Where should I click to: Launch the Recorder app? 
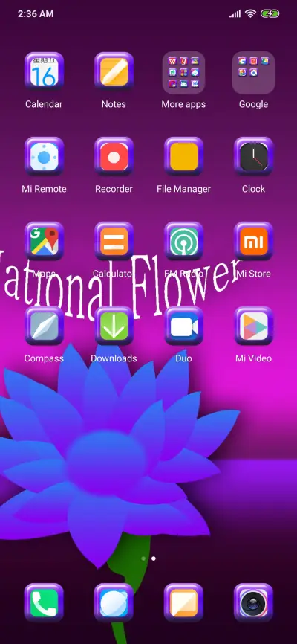(x=114, y=156)
